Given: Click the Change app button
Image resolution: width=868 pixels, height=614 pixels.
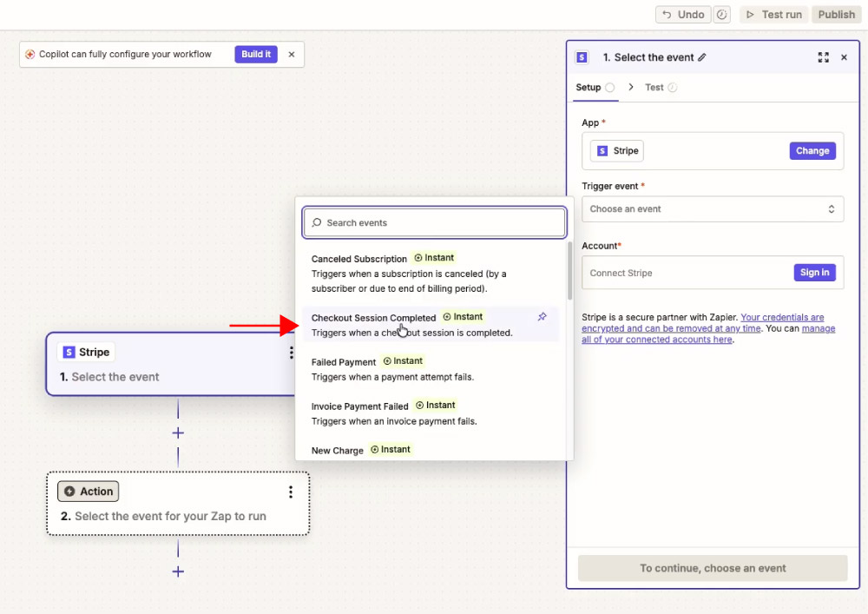Looking at the screenshot, I should pos(812,150).
